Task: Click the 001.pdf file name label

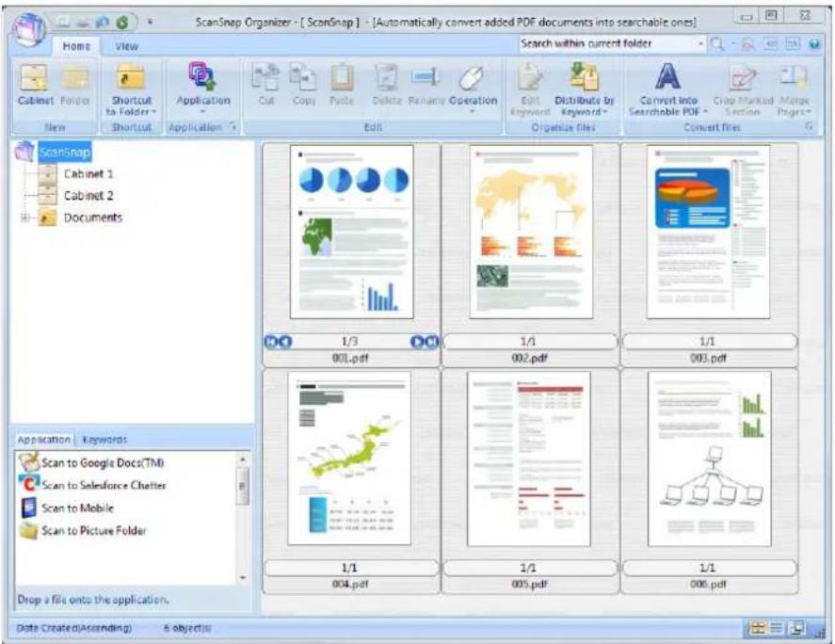Action: tap(350, 358)
